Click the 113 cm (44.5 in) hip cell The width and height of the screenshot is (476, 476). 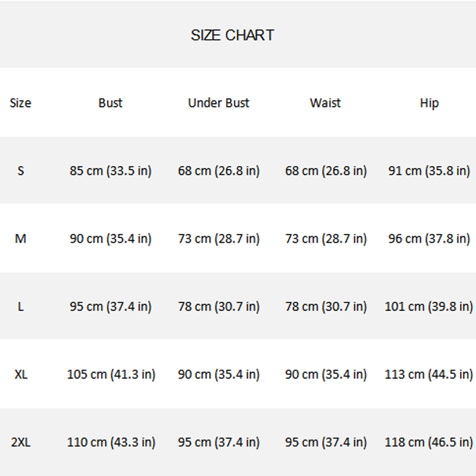(429, 375)
